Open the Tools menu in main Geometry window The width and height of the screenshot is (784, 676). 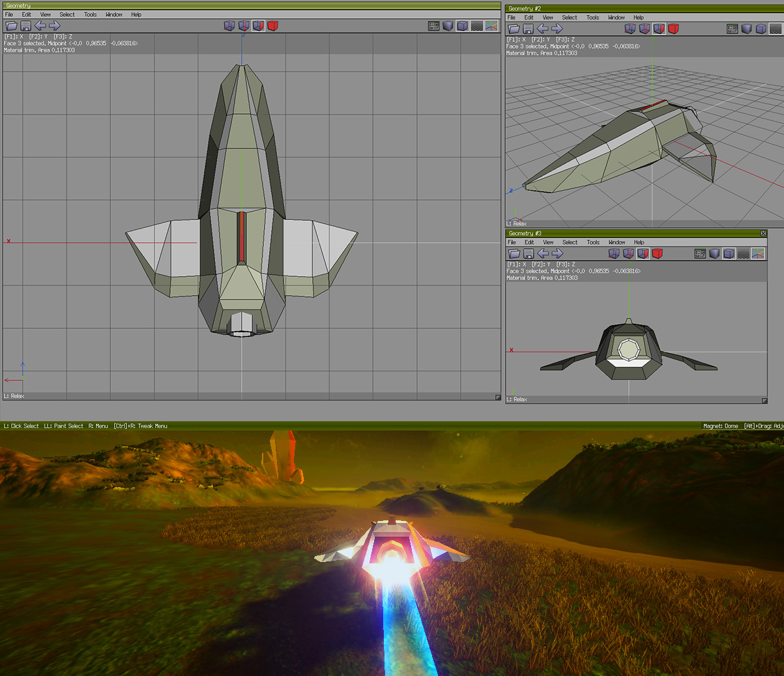click(90, 14)
